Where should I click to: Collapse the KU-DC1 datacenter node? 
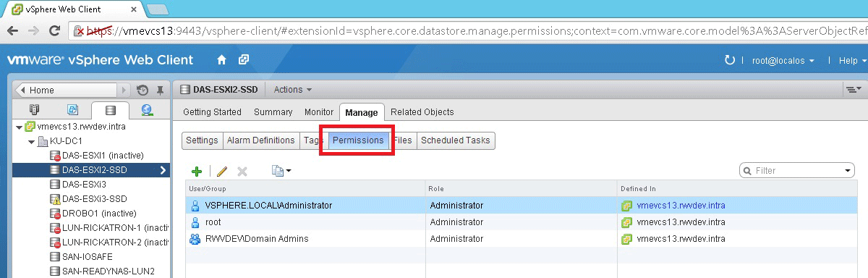[x=31, y=141]
